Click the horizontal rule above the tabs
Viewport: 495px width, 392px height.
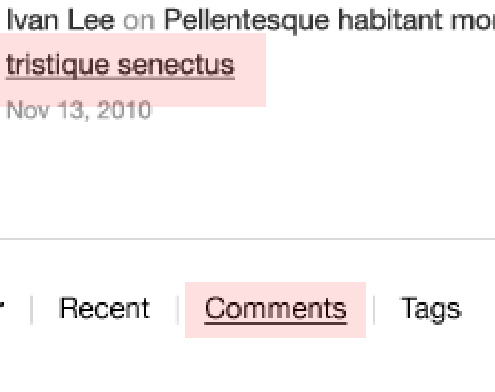click(x=247, y=239)
